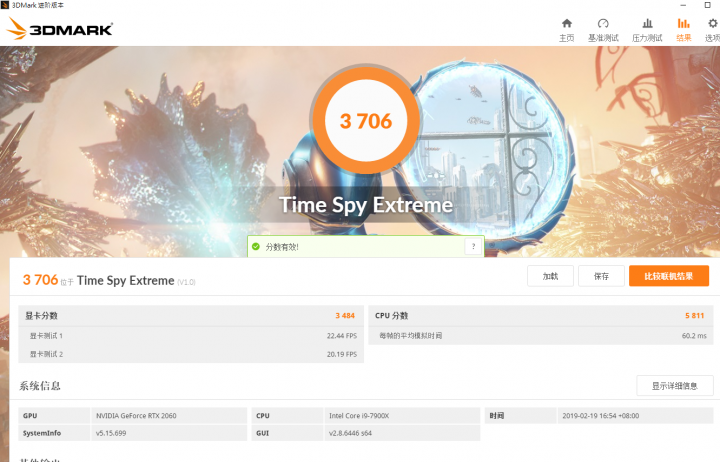Click the 3DMark title bar app icon
Image resolution: width=720 pixels, height=462 pixels.
coord(5,5)
